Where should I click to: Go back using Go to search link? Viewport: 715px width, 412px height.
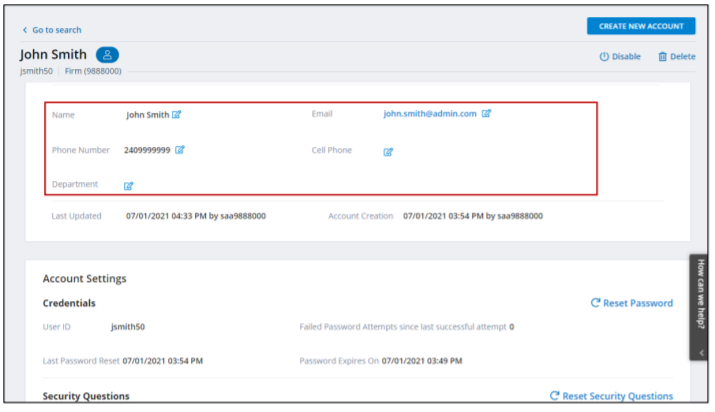(52, 30)
